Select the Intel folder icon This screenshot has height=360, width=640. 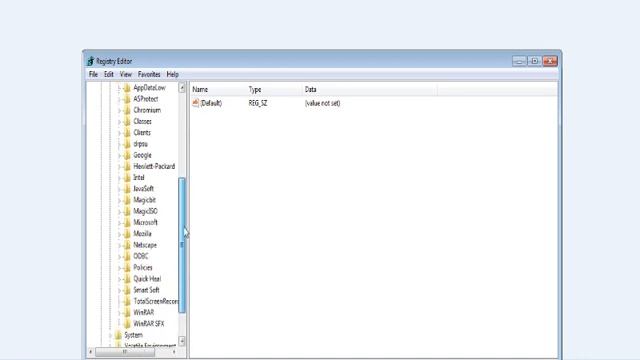click(127, 178)
